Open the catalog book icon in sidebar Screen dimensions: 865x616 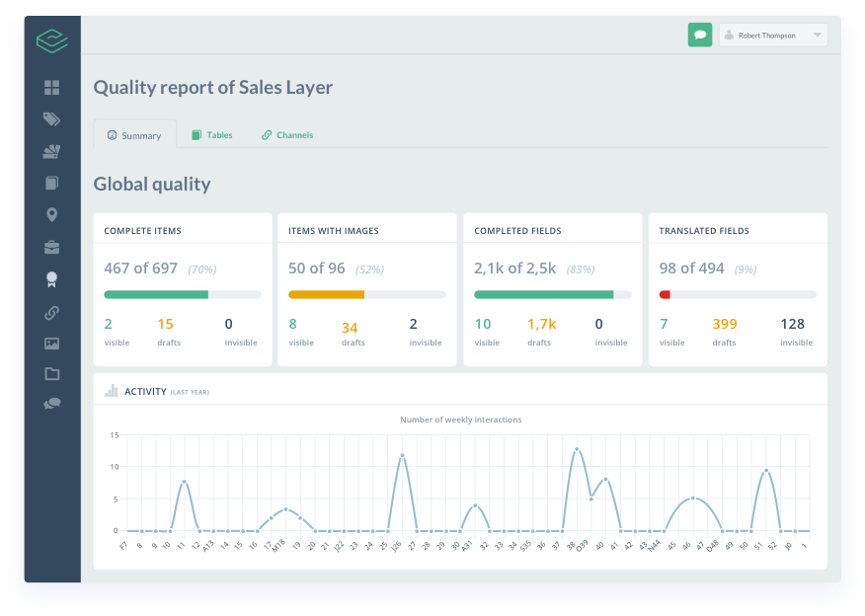pyautogui.click(x=52, y=183)
